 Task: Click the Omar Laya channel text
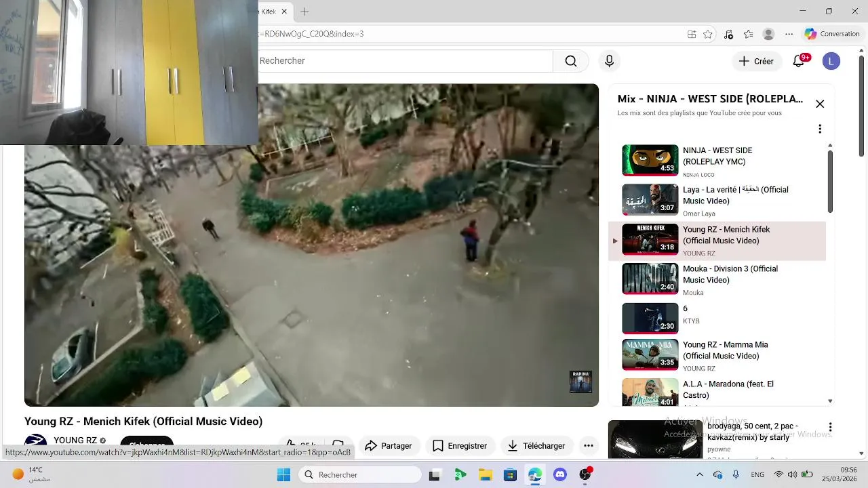tap(699, 213)
